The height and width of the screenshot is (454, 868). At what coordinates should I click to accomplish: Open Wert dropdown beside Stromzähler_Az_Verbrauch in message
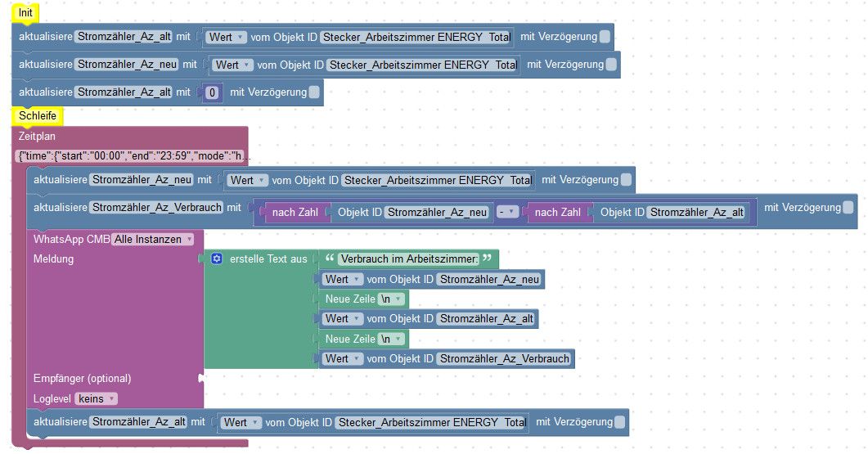pos(343,359)
